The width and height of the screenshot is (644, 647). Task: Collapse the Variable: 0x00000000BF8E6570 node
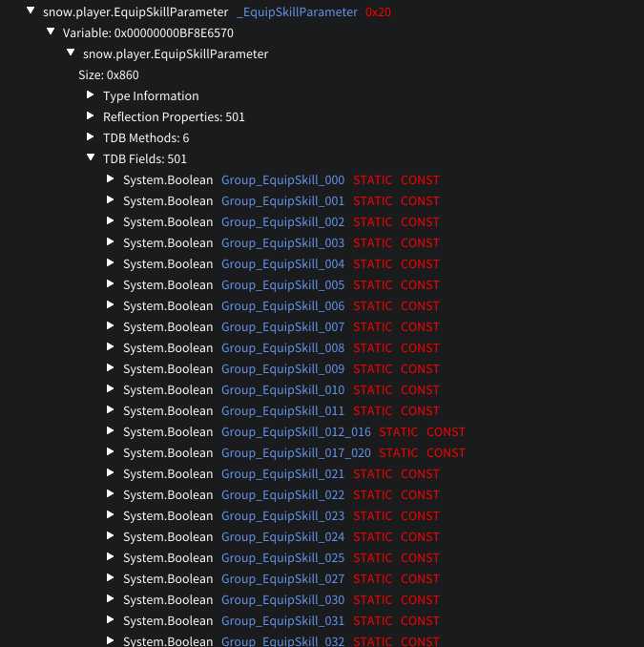point(52,31)
